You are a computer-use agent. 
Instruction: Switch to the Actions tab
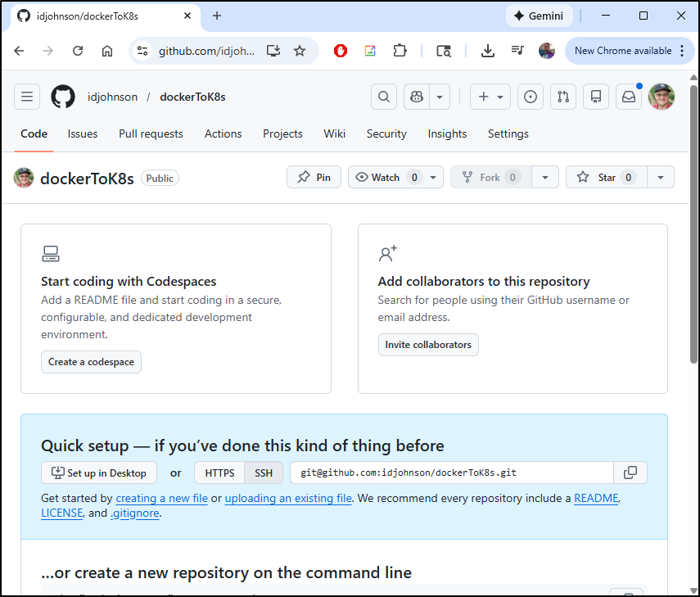(223, 133)
